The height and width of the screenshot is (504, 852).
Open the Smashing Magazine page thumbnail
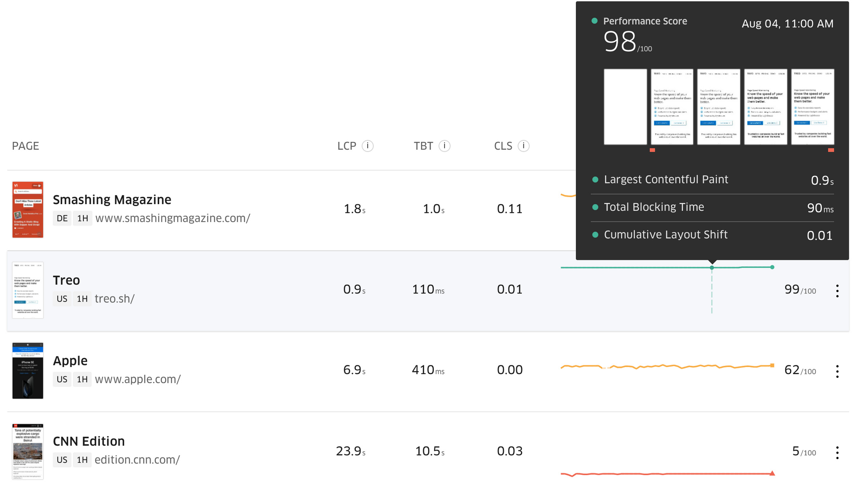click(28, 210)
